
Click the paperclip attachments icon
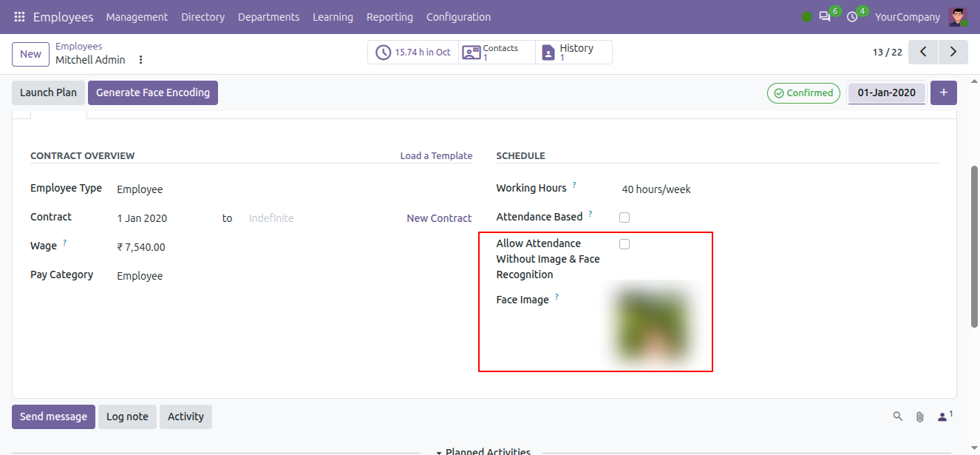click(x=920, y=417)
